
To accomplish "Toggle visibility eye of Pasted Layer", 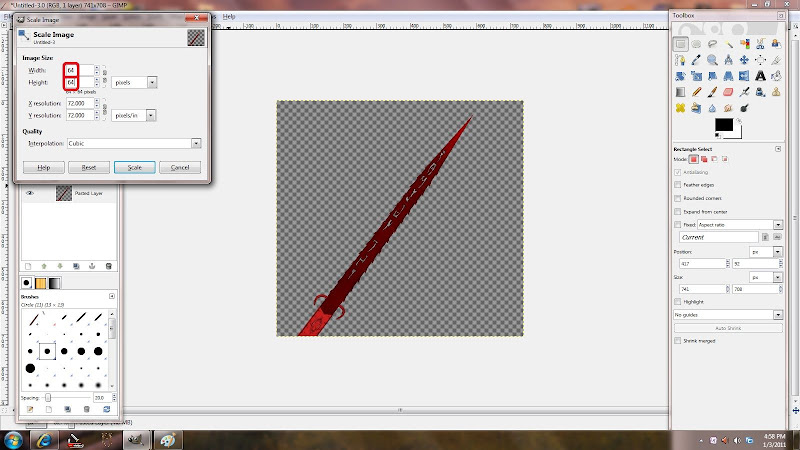I will 30,193.
